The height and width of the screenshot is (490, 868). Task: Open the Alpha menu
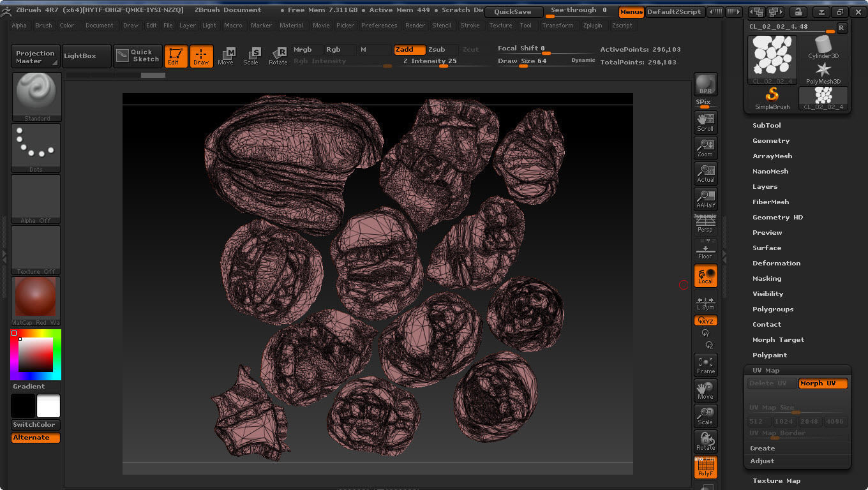click(19, 26)
